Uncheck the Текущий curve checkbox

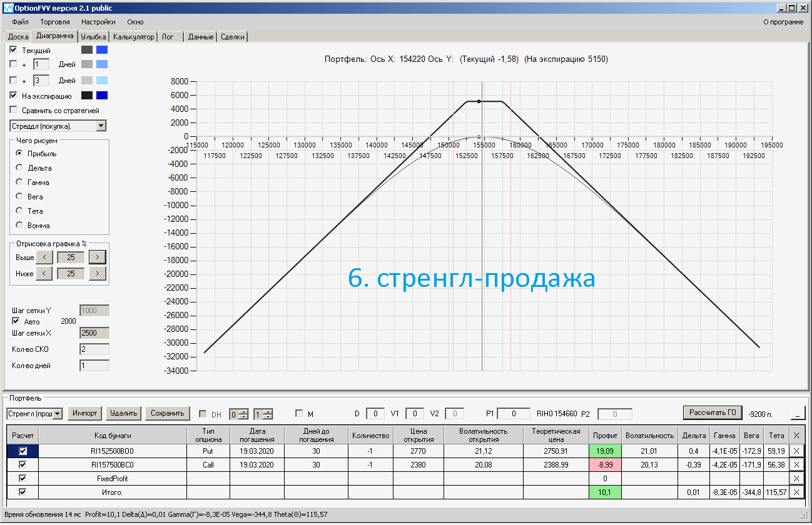(x=14, y=49)
